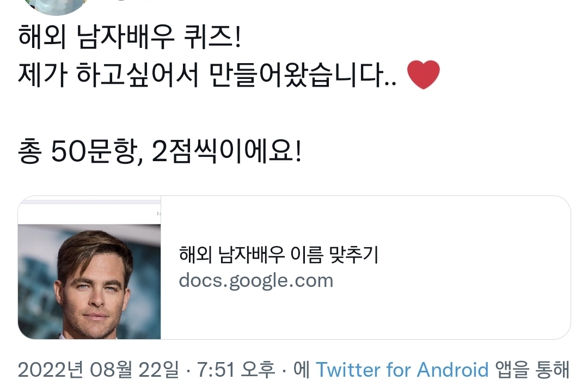Open the '해외 남자배우 이름 맞추기' card title

point(278,255)
